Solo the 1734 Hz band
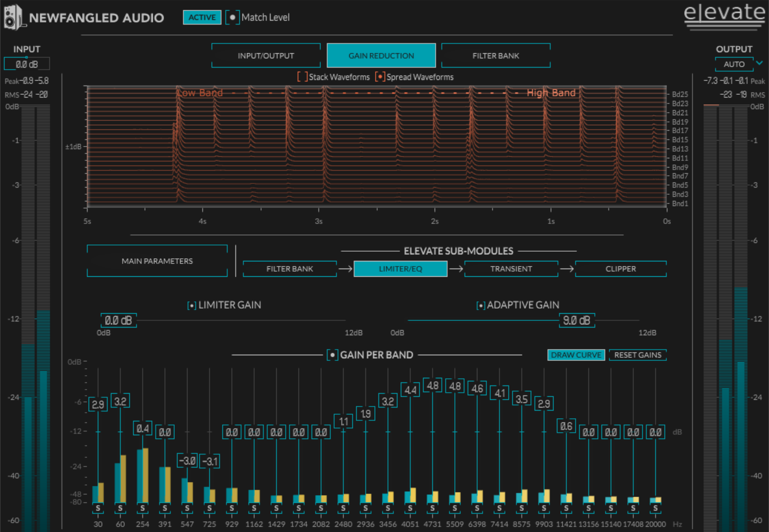 [x=298, y=508]
